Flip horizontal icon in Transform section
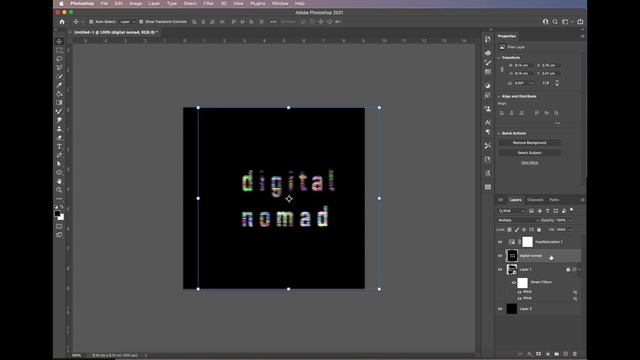 tap(546, 83)
